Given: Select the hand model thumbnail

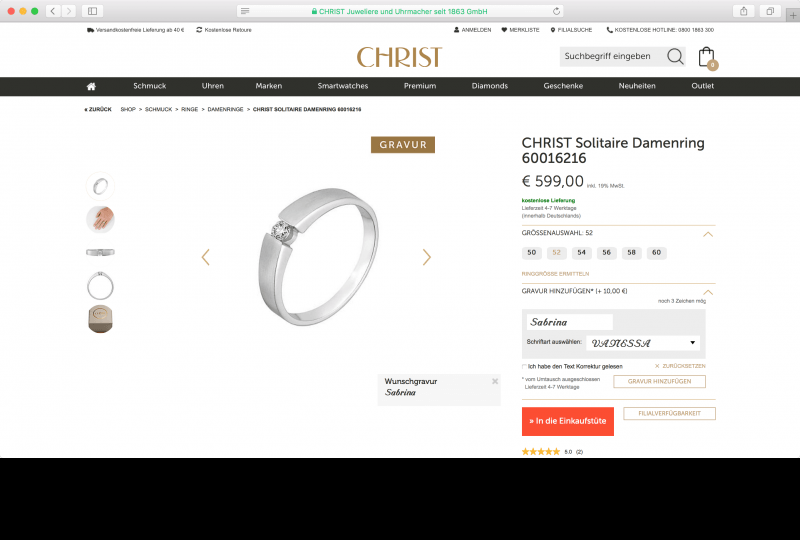Looking at the screenshot, I should tap(100, 219).
